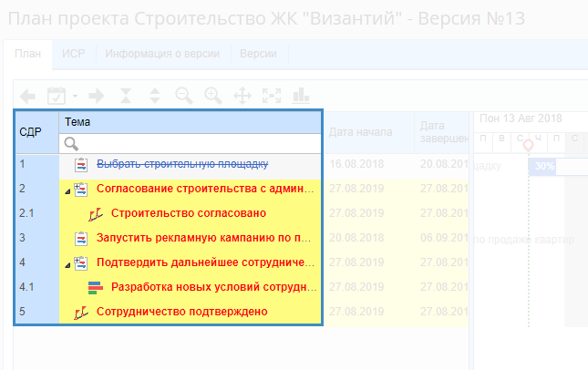Collapse the Подтвердить дальнейшее сотрудничество row
The width and height of the screenshot is (588, 370).
67,265
